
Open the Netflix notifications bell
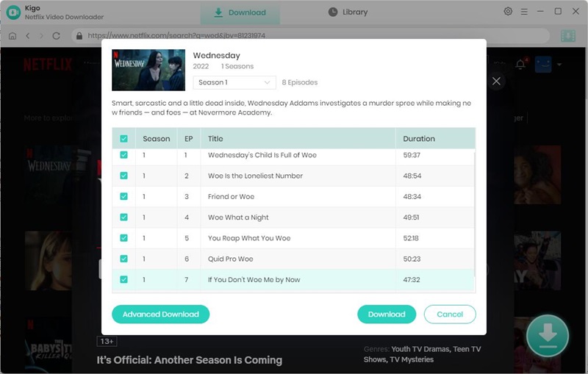520,65
